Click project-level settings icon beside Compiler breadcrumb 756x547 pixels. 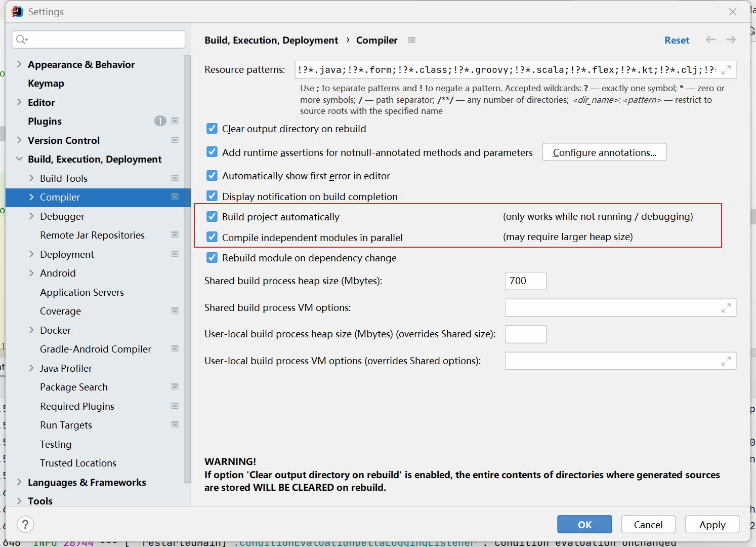(x=412, y=40)
